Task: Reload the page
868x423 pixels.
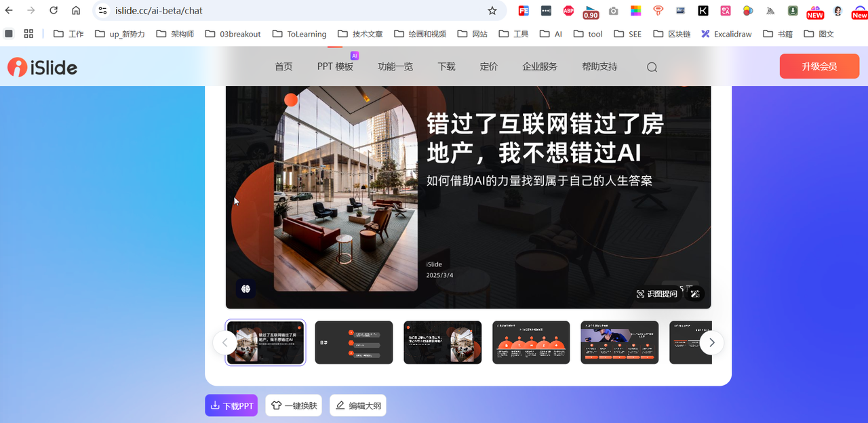Action: pos(54,11)
